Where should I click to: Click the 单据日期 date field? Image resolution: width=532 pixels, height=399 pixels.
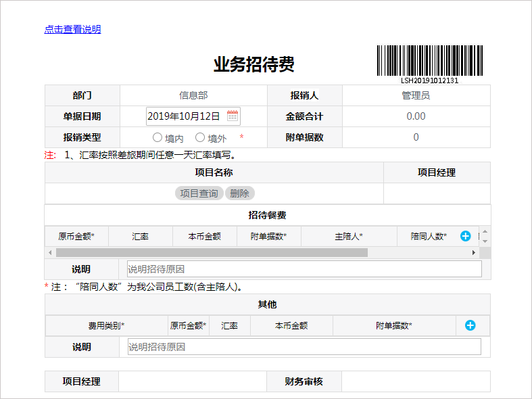[x=185, y=116]
